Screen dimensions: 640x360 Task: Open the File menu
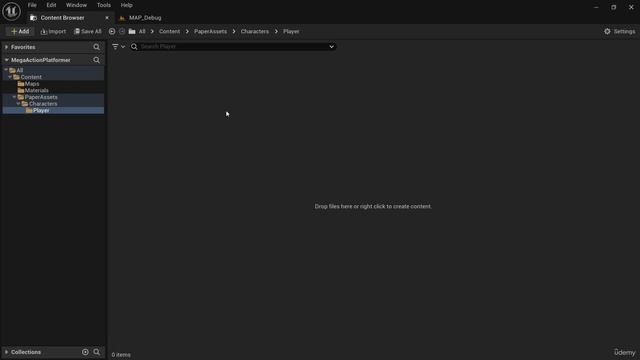click(32, 5)
